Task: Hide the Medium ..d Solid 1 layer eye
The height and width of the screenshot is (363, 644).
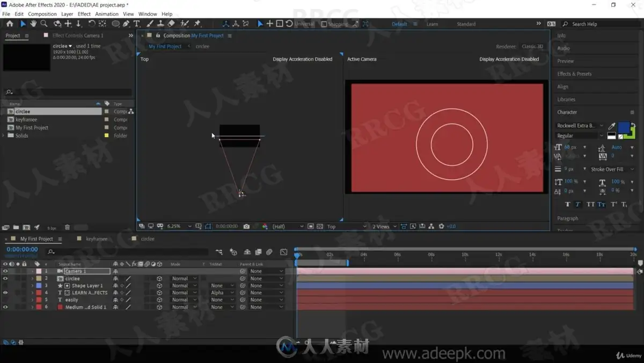Action: (x=5, y=307)
